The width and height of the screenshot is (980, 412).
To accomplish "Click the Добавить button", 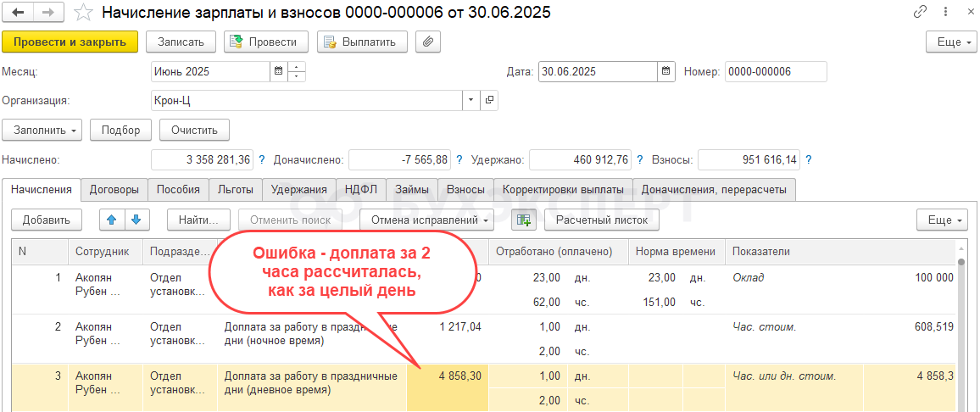I will (47, 220).
